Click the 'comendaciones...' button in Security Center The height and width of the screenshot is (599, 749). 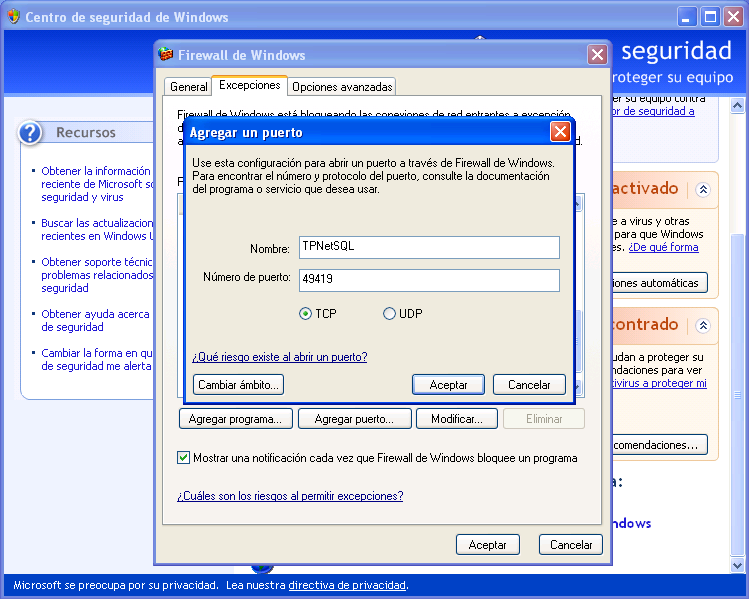[660, 445]
